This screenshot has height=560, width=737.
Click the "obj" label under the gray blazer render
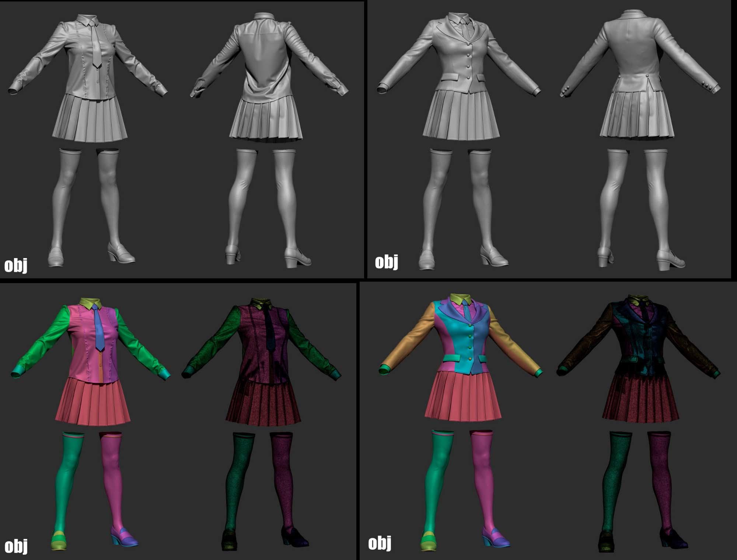(x=387, y=262)
